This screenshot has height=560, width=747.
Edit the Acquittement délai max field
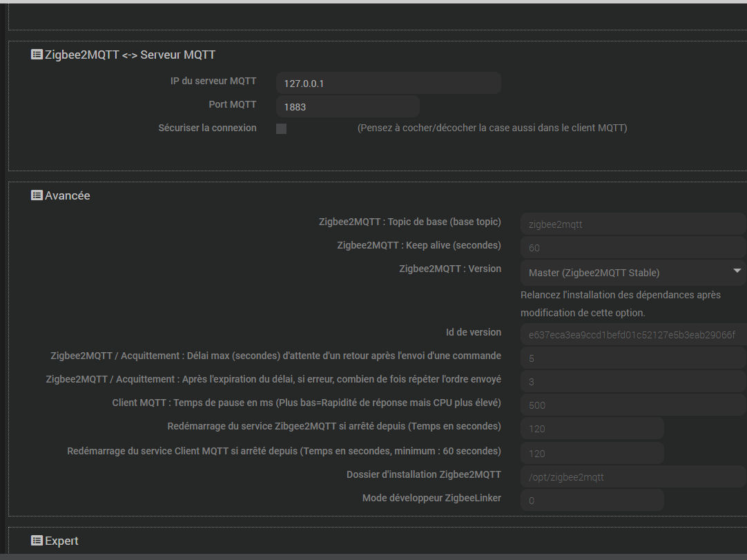point(633,358)
